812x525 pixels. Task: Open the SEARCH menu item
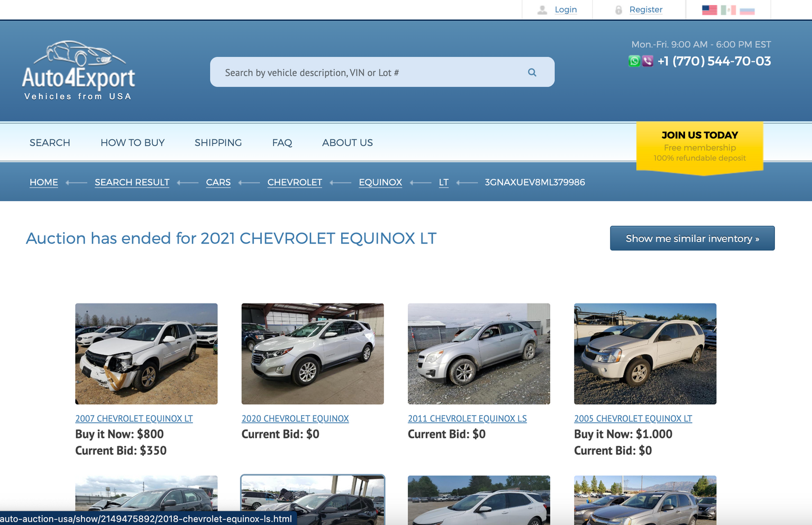pos(50,143)
